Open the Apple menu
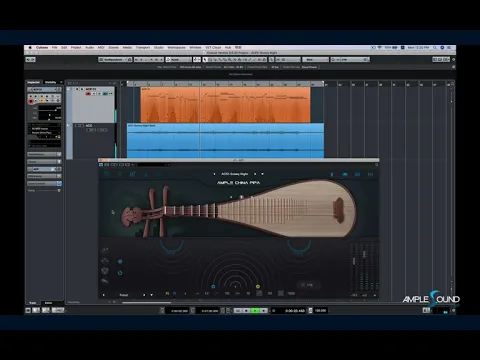Image resolution: width=480 pixels, height=360 pixels. pyautogui.click(x=30, y=48)
